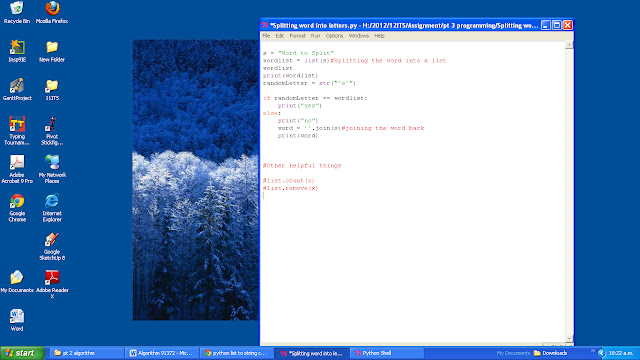
Task: Launch Mozilla Firefox from the desktop
Action: pos(52,12)
